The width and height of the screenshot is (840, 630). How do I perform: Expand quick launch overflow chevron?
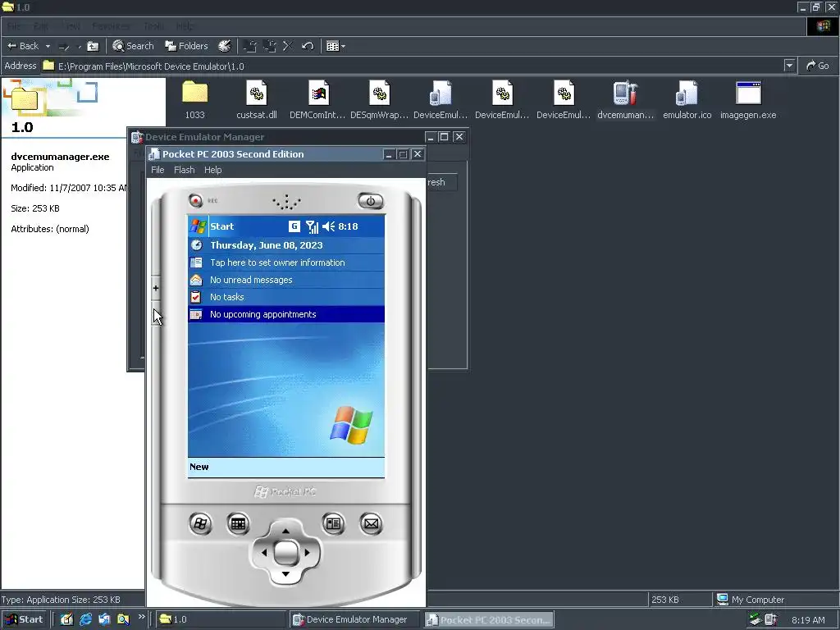(141, 617)
